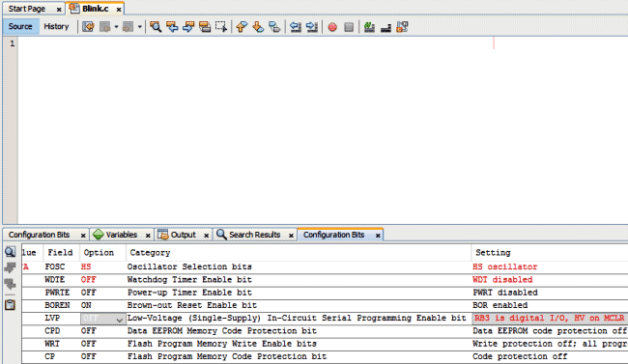Screen dimensions: 628x364
Task: Click the Stop Macro Recording icon
Action: 349,27
